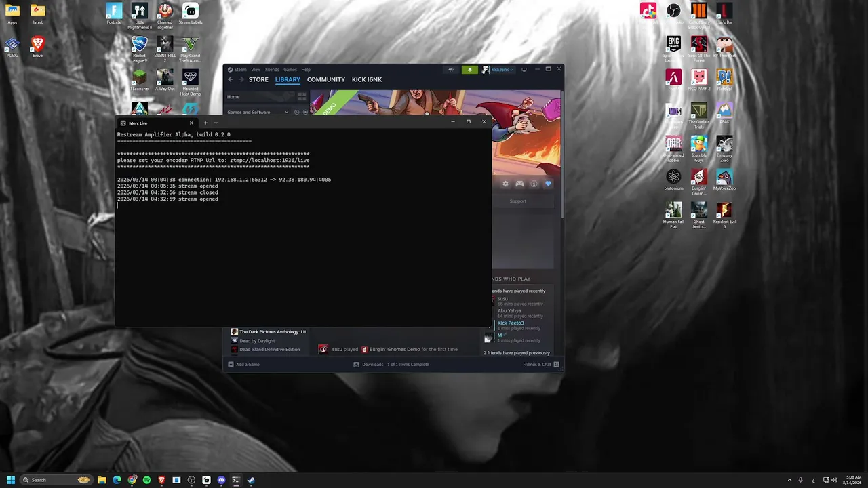Screen dimensions: 868x488
Task: Open KICK I6NK profile tab
Action: coord(367,79)
